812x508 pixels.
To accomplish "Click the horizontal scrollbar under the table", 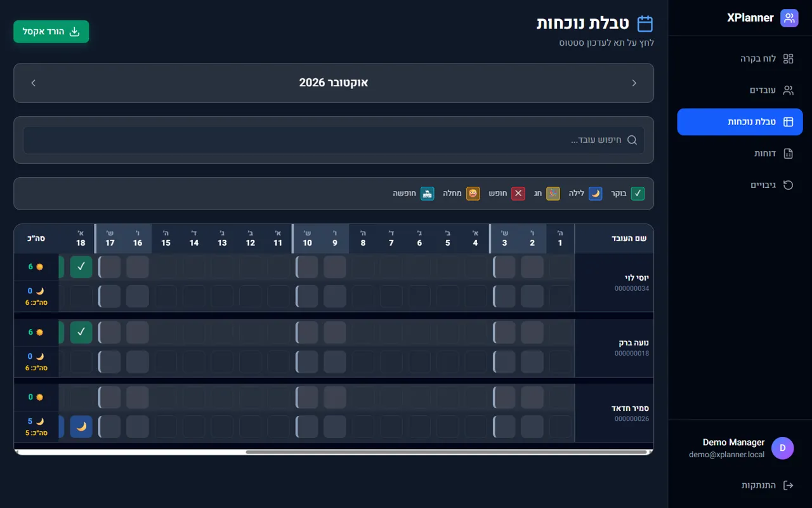I will pos(447,452).
